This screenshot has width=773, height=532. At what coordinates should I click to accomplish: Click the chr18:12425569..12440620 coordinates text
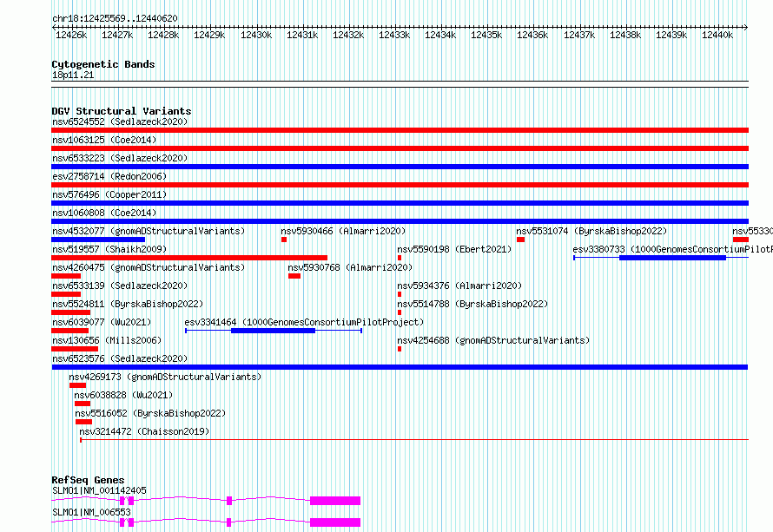[x=115, y=19]
